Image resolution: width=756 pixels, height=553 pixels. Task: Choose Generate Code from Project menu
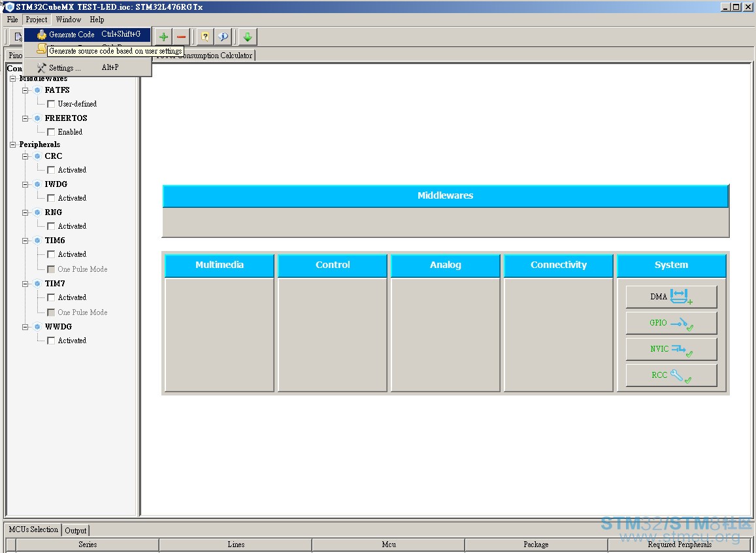[x=88, y=34]
